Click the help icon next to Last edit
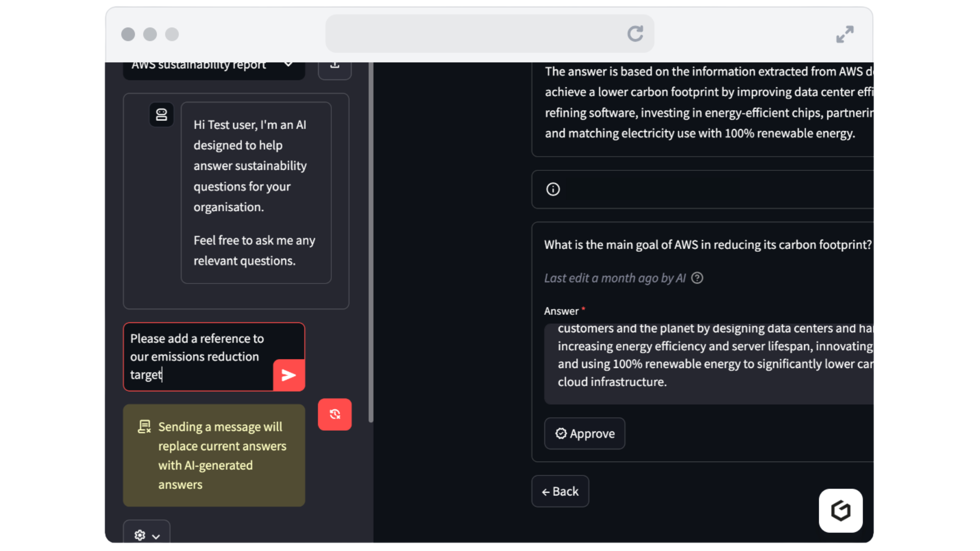980x551 pixels. [x=698, y=278]
